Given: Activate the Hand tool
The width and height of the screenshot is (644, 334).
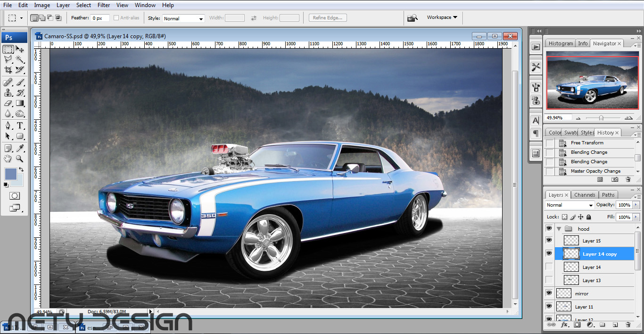Looking at the screenshot, I should [x=8, y=159].
